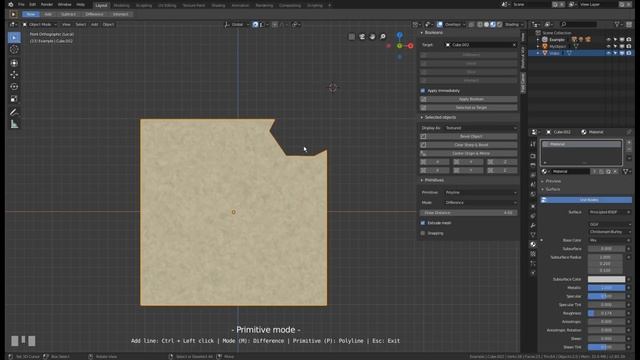
Task: Select the Select Box tool
Action: (14, 37)
